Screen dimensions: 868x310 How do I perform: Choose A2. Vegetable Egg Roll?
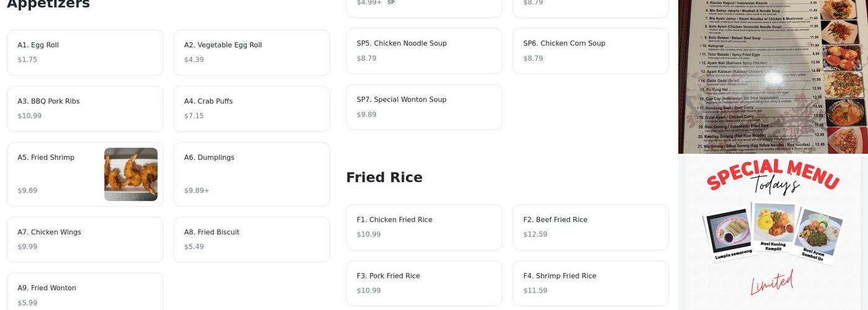(x=251, y=53)
